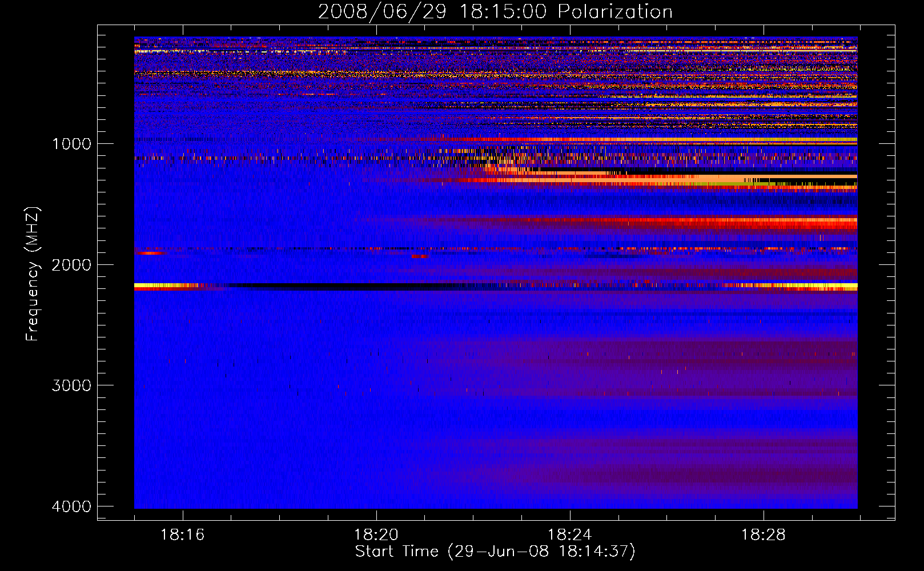Image resolution: width=924 pixels, height=571 pixels.
Task: Click the 1000 frequency tick label
Action: [x=71, y=144]
